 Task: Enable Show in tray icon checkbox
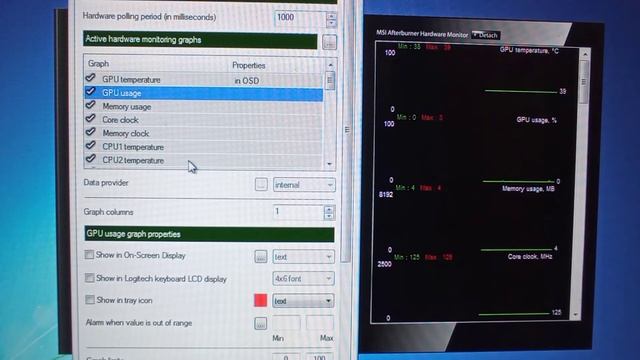pyautogui.click(x=90, y=300)
